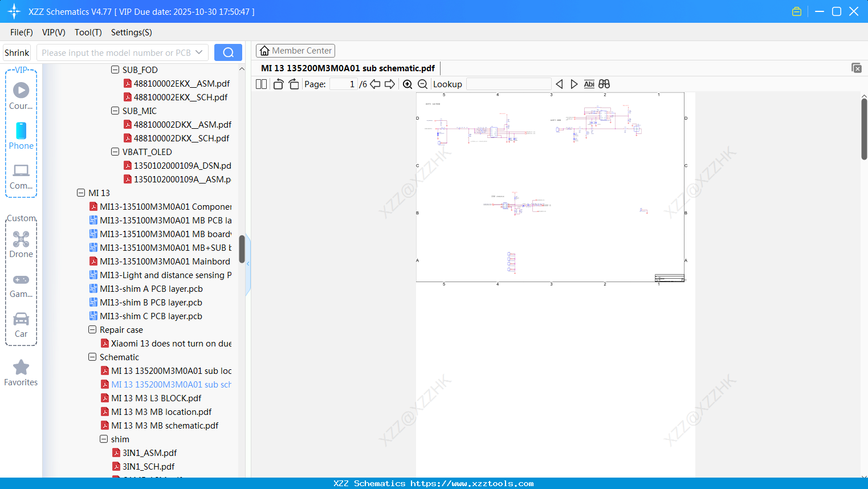Collapse the shim folder

pyautogui.click(x=104, y=439)
